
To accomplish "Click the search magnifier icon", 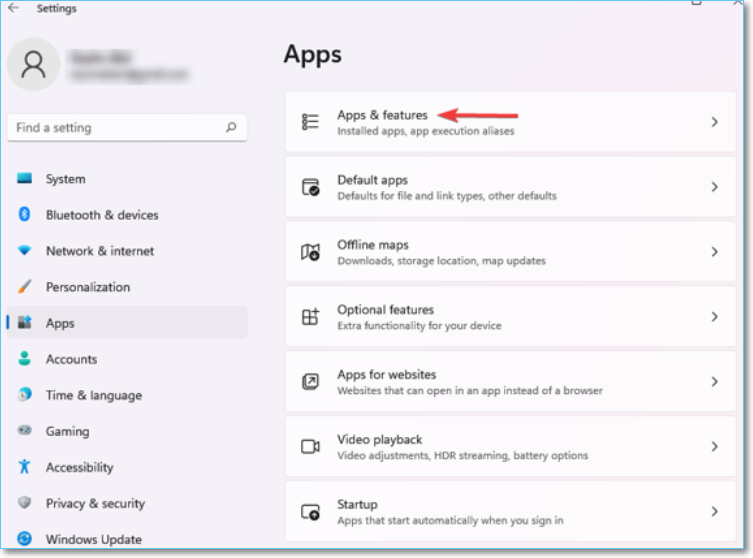I will tap(231, 128).
